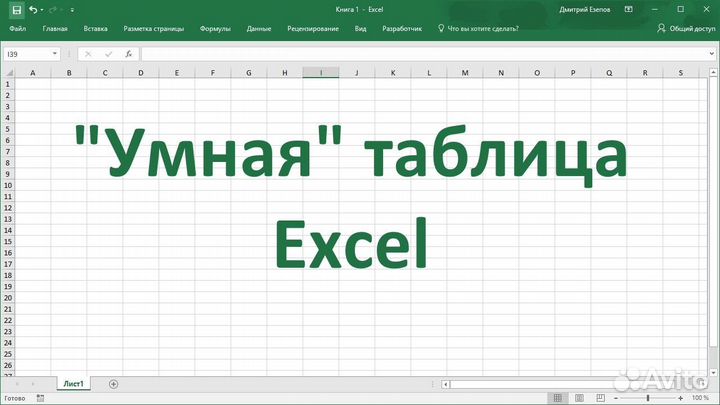720x405 pixels.
Task: Click the Save icon in title bar
Action: click(17, 10)
